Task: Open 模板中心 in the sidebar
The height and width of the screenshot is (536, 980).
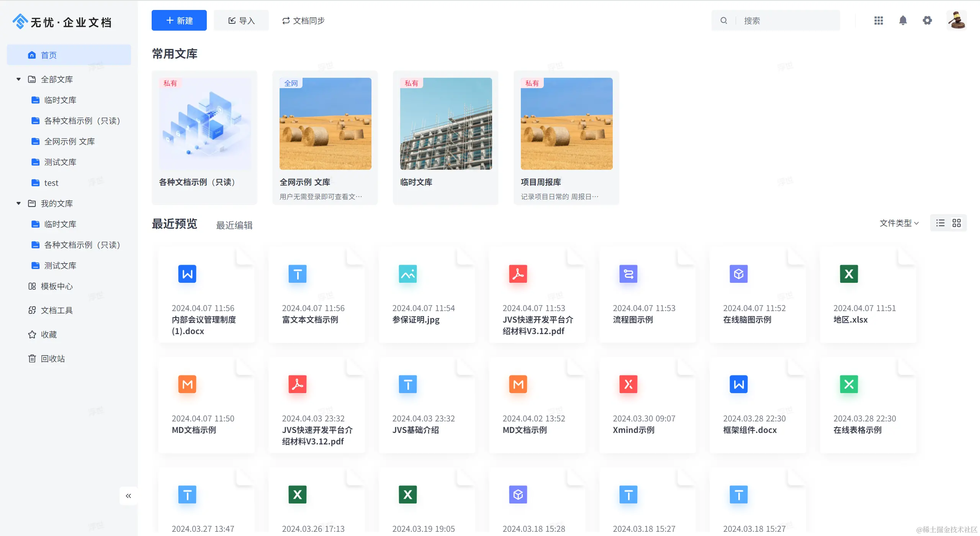Action: pyautogui.click(x=57, y=286)
